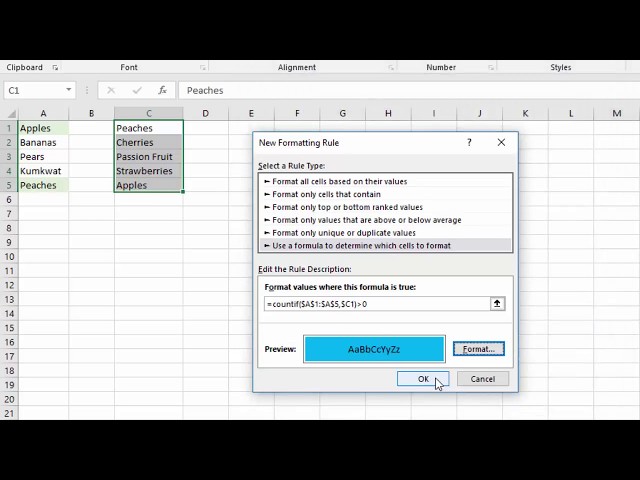Select column D header
The height and width of the screenshot is (480, 640).
[206, 113]
